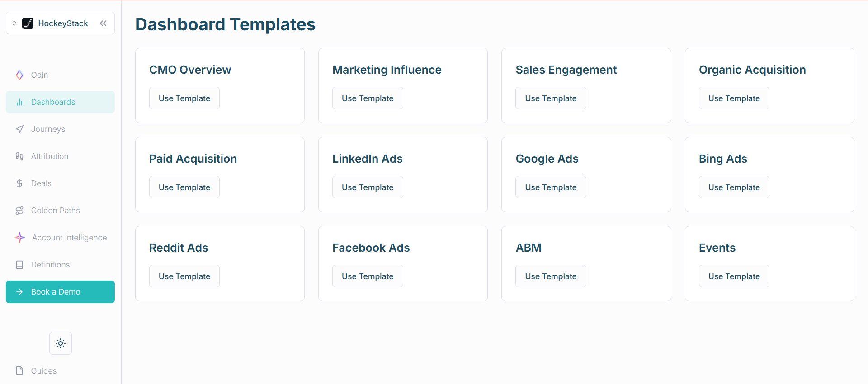Use the Facebook Ads template
Viewport: 868px width, 384px height.
coord(368,276)
